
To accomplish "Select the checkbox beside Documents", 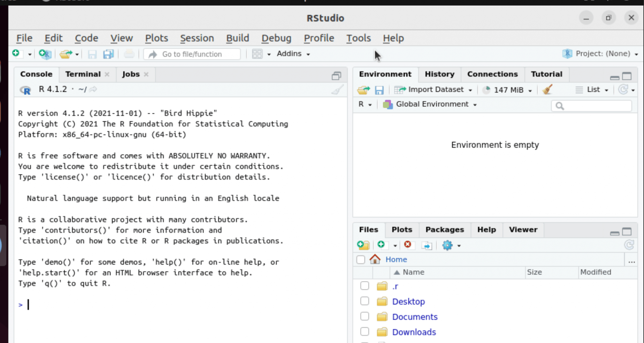I will coord(364,316).
